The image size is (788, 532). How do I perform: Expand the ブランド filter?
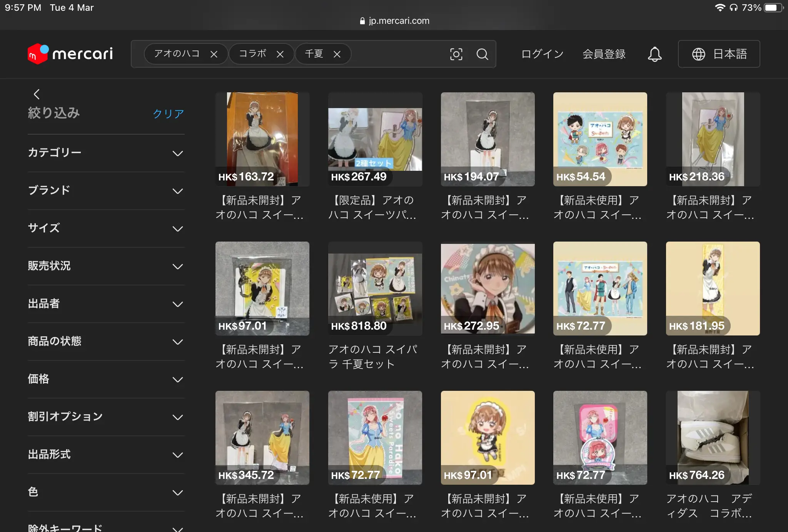(106, 191)
